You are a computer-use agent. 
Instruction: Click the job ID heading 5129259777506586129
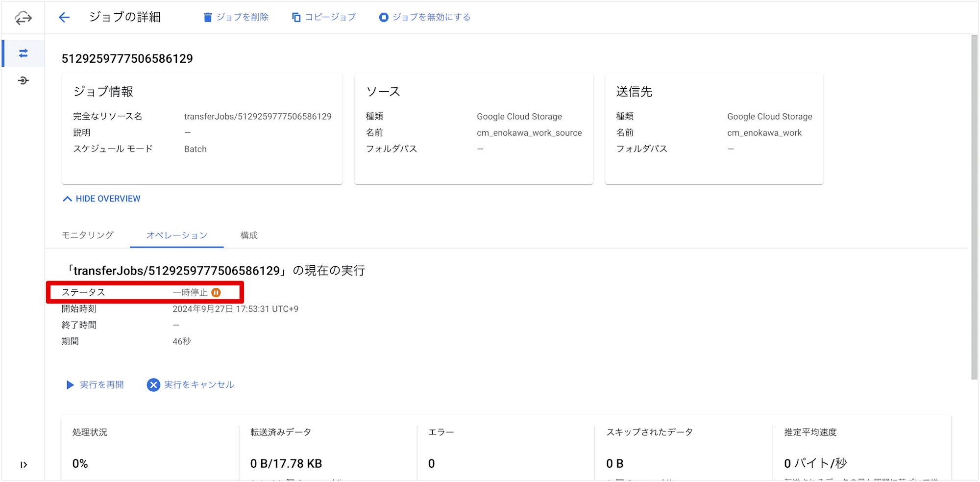tap(127, 59)
